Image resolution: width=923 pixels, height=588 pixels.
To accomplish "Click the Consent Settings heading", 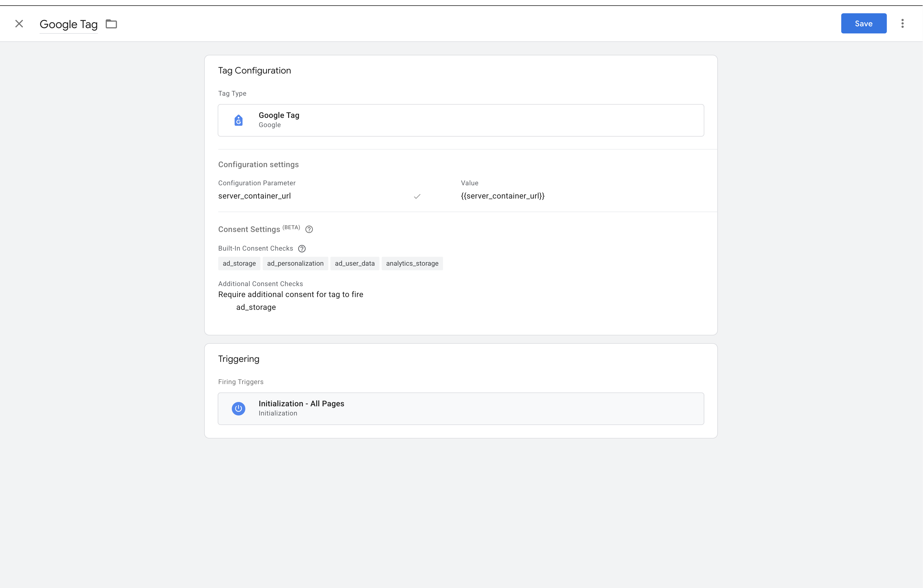I will click(249, 229).
